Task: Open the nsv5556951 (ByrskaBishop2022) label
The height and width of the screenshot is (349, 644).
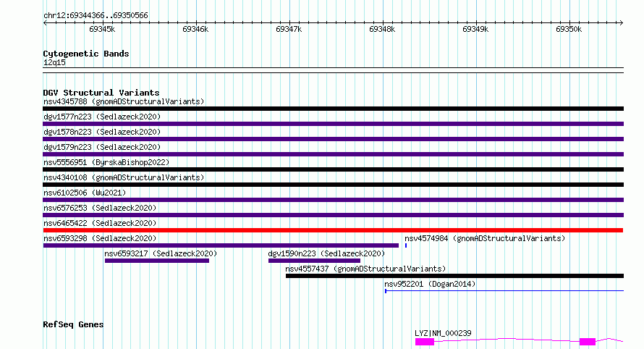Action: coord(106,162)
